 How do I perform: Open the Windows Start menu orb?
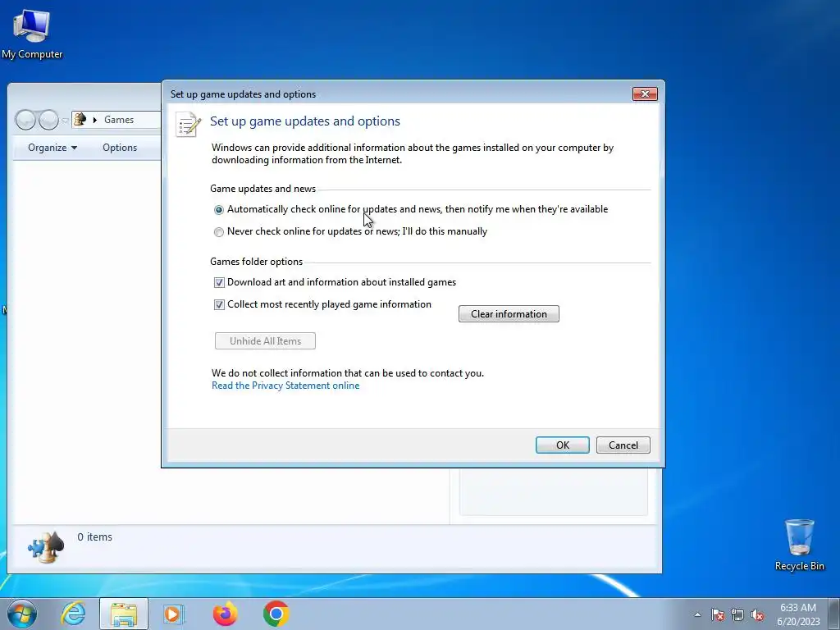[22, 614]
